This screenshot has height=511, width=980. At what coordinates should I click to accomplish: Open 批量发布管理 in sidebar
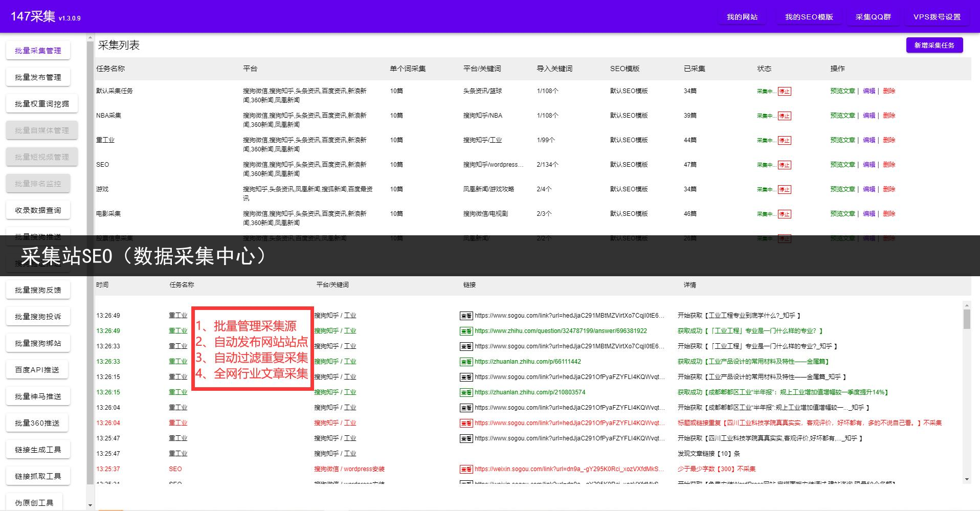coord(38,77)
